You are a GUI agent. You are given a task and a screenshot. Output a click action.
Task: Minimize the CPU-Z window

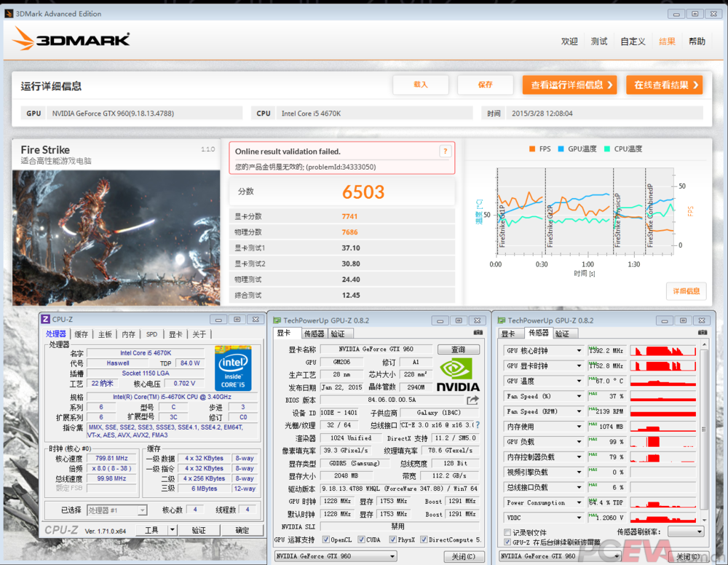(218, 320)
